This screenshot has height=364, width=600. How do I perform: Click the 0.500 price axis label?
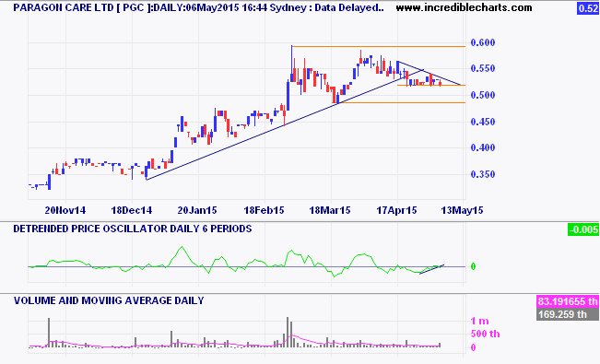coord(483,95)
